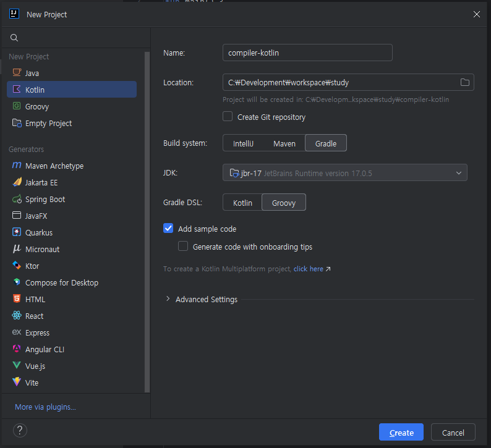The height and width of the screenshot is (448, 491).
Task: Choose Ktor generator label
Action: [32, 266]
